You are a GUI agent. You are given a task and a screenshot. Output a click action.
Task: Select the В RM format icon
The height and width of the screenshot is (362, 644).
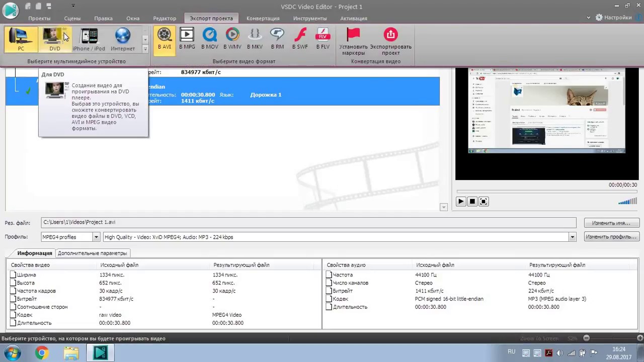tap(277, 39)
